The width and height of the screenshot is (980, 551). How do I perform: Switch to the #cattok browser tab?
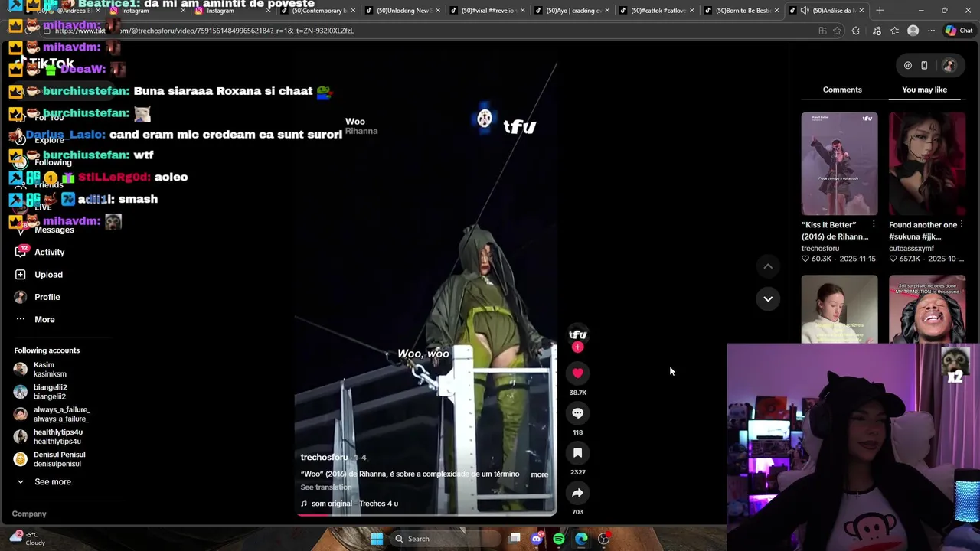click(655, 11)
